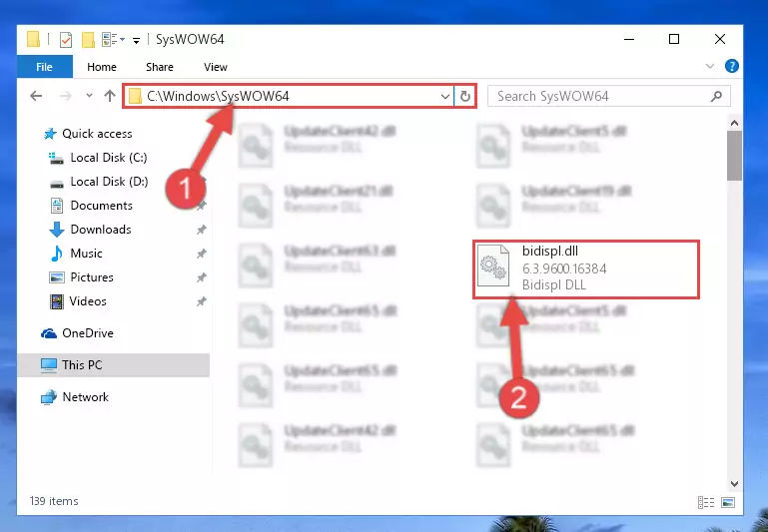
Task: Click the New folder quick access icon
Action: tap(88, 40)
